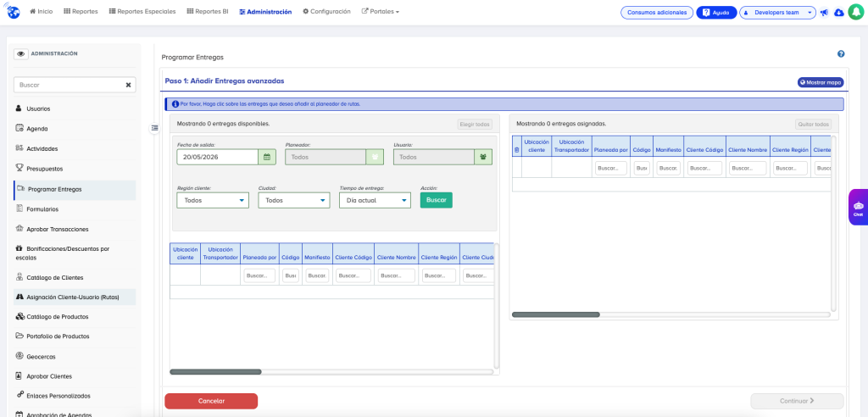Click the Fecha de salida date field

(x=218, y=158)
